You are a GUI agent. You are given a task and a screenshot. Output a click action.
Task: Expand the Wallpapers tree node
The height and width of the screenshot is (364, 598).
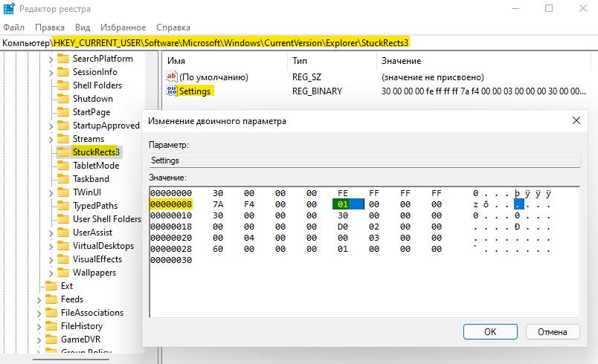pyautogui.click(x=51, y=273)
